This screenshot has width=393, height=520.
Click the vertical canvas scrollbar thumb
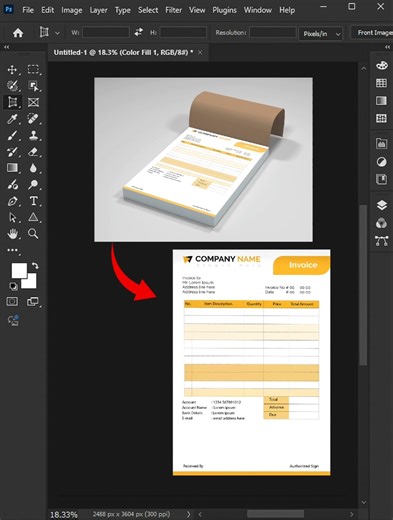coord(364,285)
